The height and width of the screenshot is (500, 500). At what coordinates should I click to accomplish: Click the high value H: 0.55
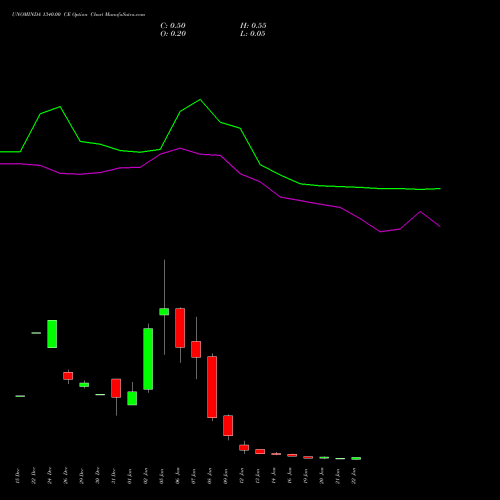[x=253, y=26]
